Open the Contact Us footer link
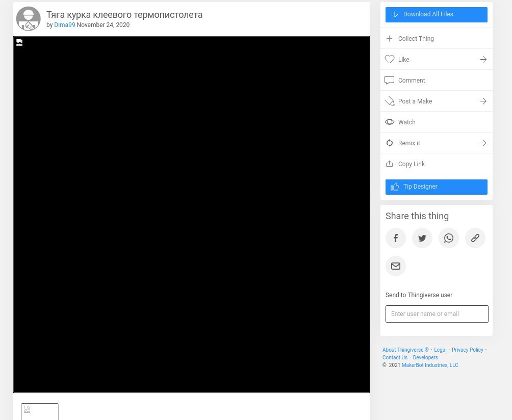Viewport: 512px width, 420px height. pos(395,357)
